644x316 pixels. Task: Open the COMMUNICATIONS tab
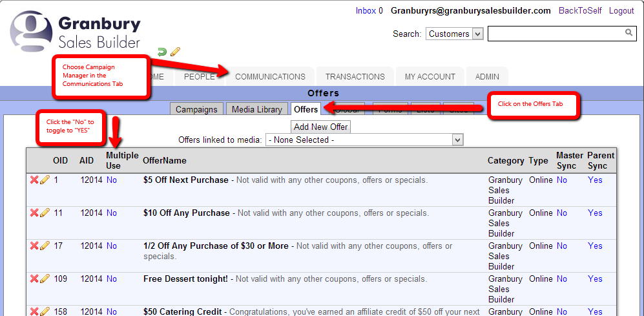click(270, 77)
